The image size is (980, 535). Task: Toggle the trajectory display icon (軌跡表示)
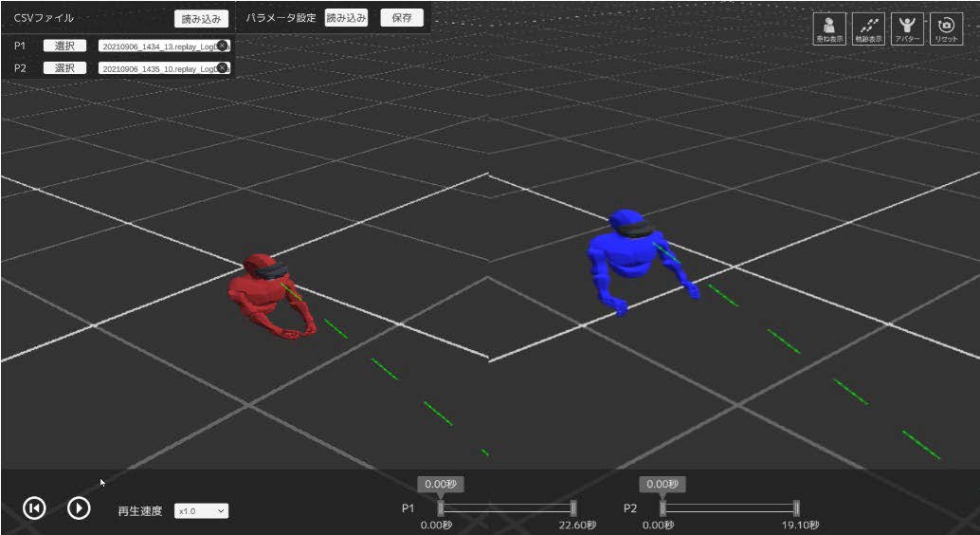point(868,28)
